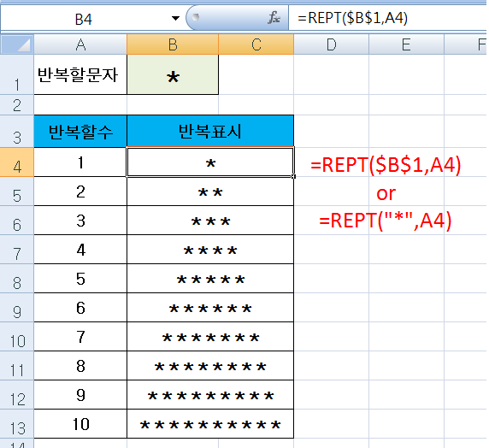Select row 4 header
This screenshot has width=489, height=448.
[x=17, y=162]
